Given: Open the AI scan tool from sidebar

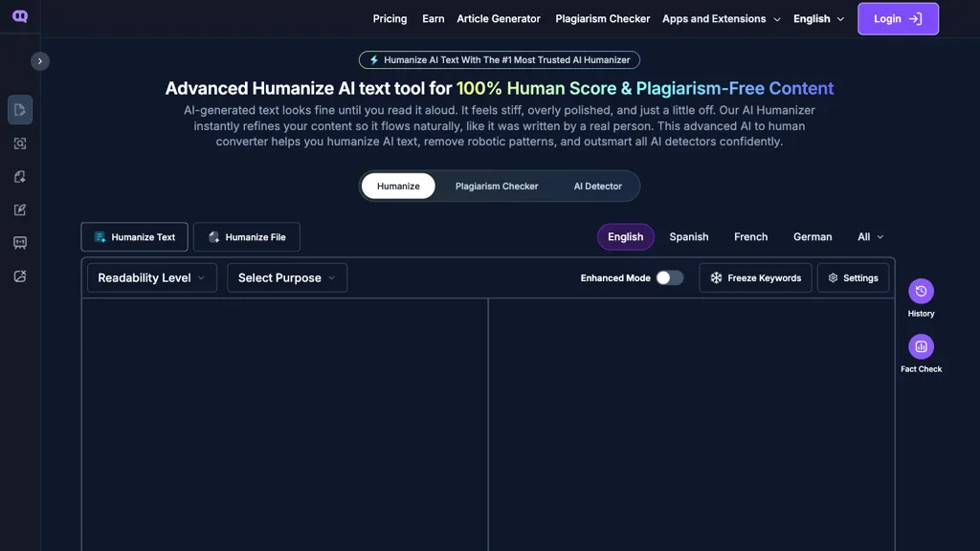Looking at the screenshot, I should click(x=19, y=143).
